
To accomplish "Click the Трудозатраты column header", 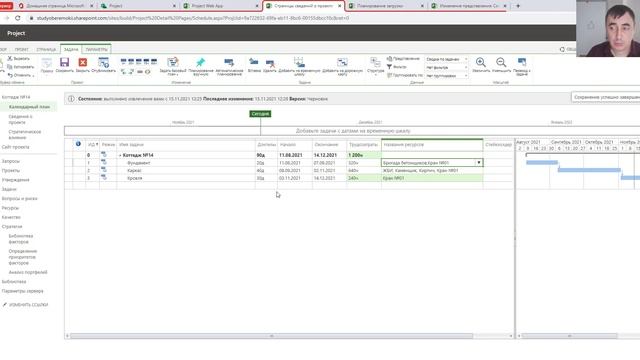I will [364, 144].
